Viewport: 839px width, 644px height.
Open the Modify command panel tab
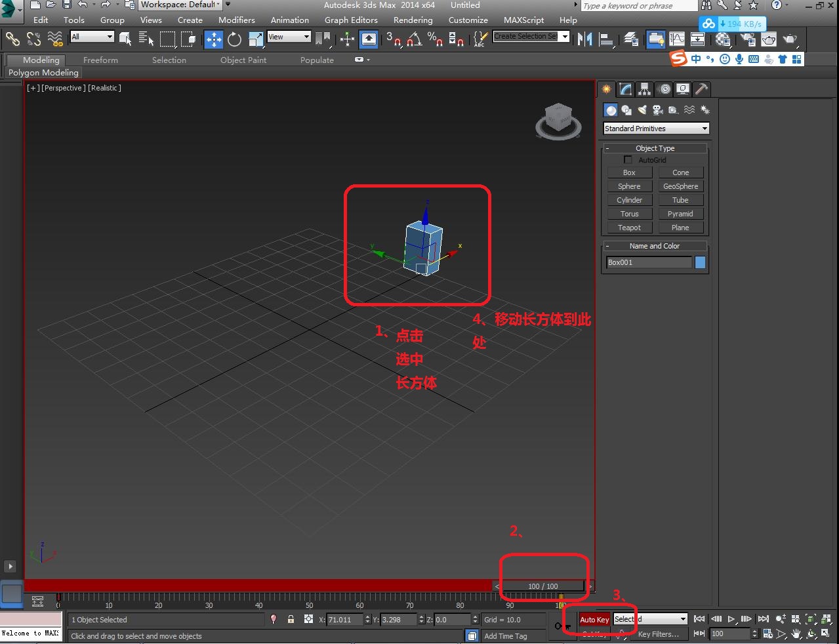pos(626,89)
